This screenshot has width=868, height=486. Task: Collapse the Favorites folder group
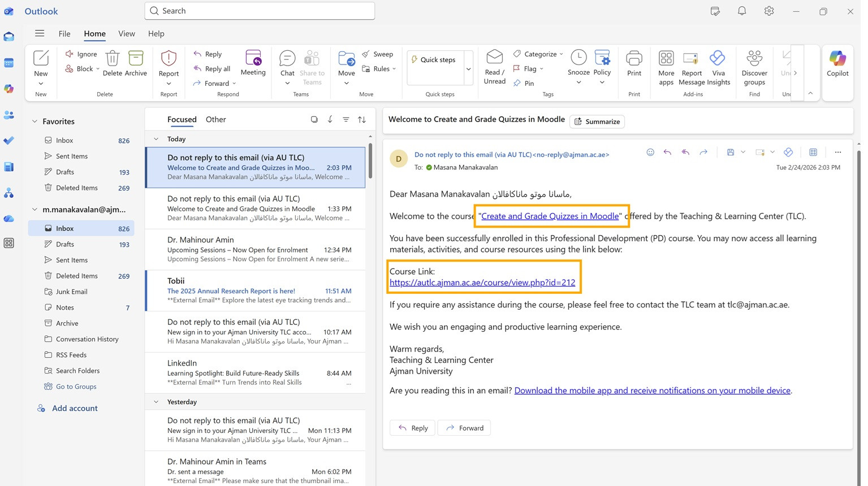(35, 121)
